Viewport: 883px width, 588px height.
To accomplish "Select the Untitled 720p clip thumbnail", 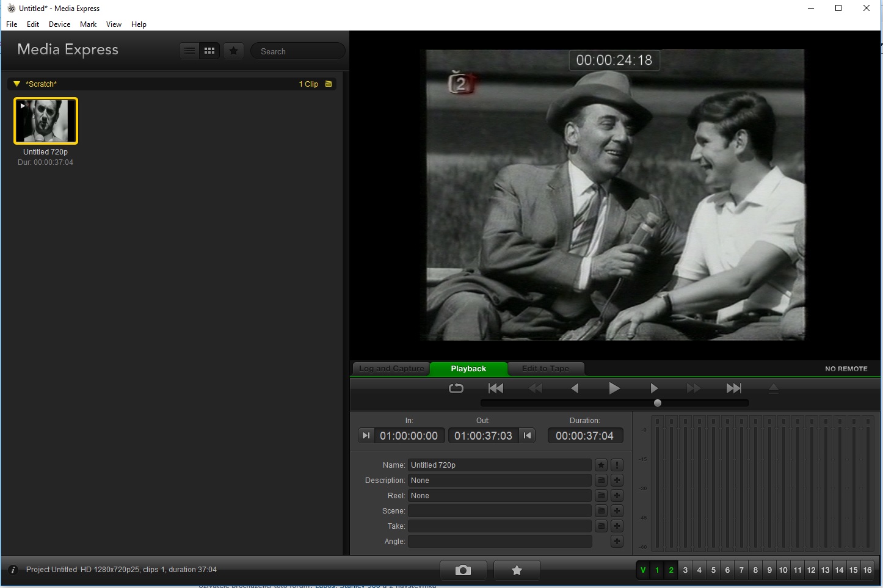I will coord(46,121).
